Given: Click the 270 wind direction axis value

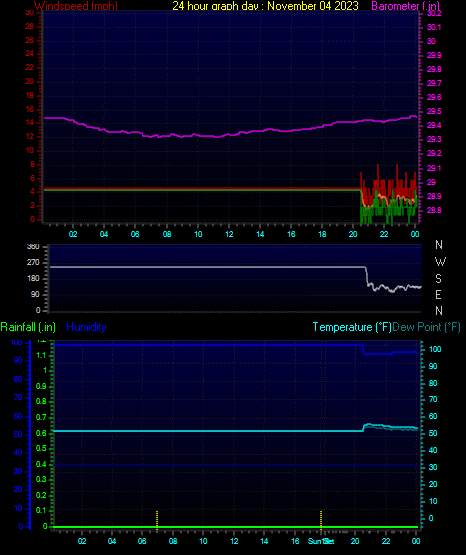Looking at the screenshot, I should pos(33,263).
